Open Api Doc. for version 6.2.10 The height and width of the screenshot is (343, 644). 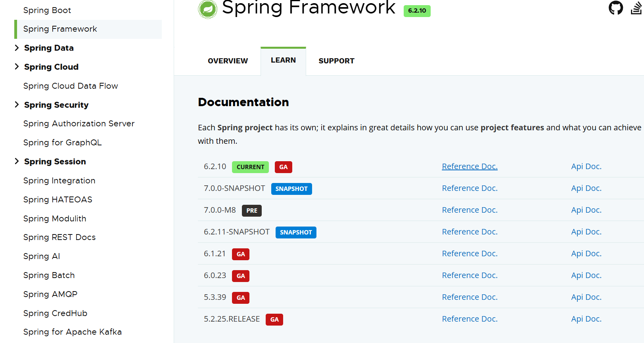pyautogui.click(x=586, y=166)
